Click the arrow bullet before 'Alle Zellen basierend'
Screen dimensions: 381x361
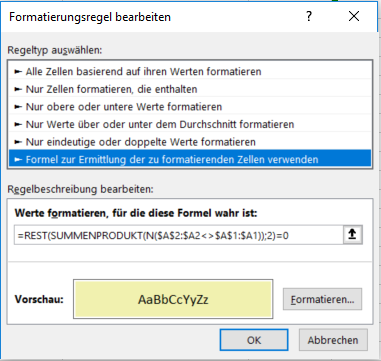18,72
